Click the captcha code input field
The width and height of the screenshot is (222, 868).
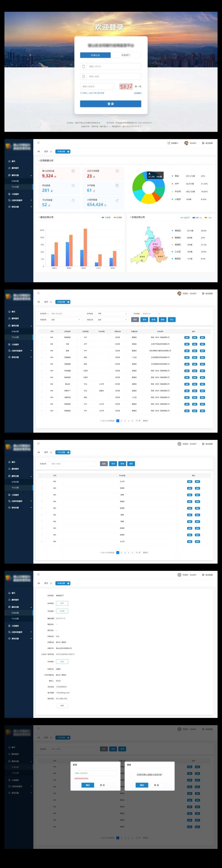coord(97,87)
